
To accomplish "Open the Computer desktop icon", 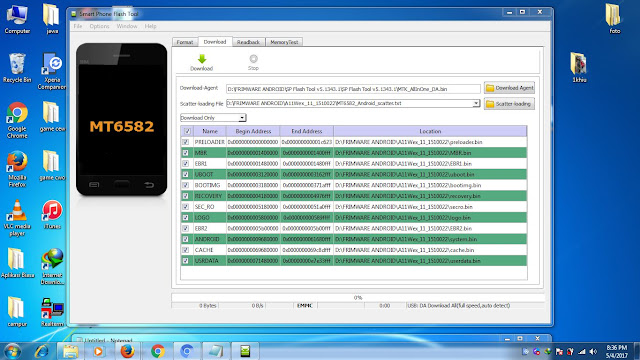I will pyautogui.click(x=17, y=19).
